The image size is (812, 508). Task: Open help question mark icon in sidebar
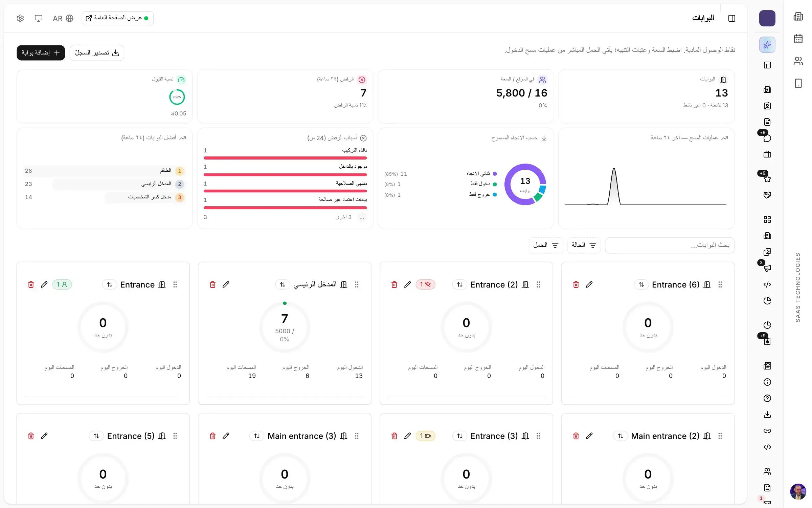click(767, 398)
